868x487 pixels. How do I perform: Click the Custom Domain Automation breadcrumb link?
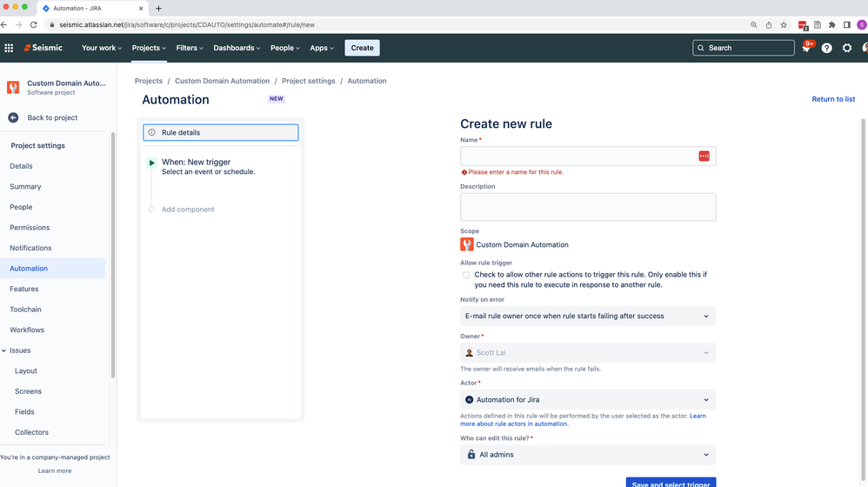point(222,81)
